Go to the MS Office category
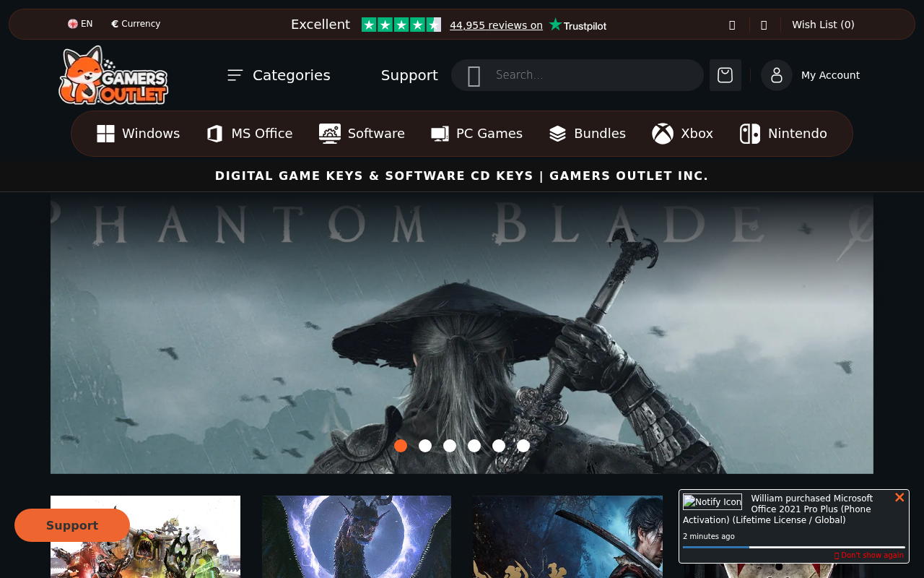Image resolution: width=924 pixels, height=578 pixels. 249,134
